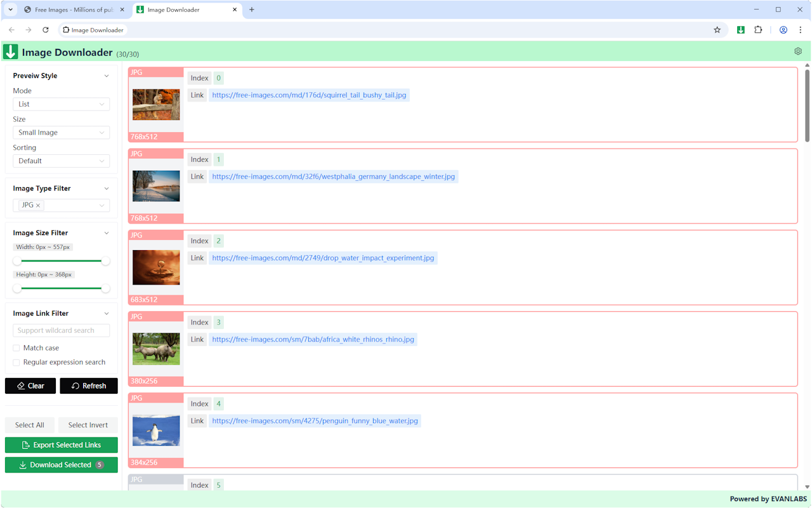Focus the wildcard search input field
The width and height of the screenshot is (812, 508).
pos(62,331)
